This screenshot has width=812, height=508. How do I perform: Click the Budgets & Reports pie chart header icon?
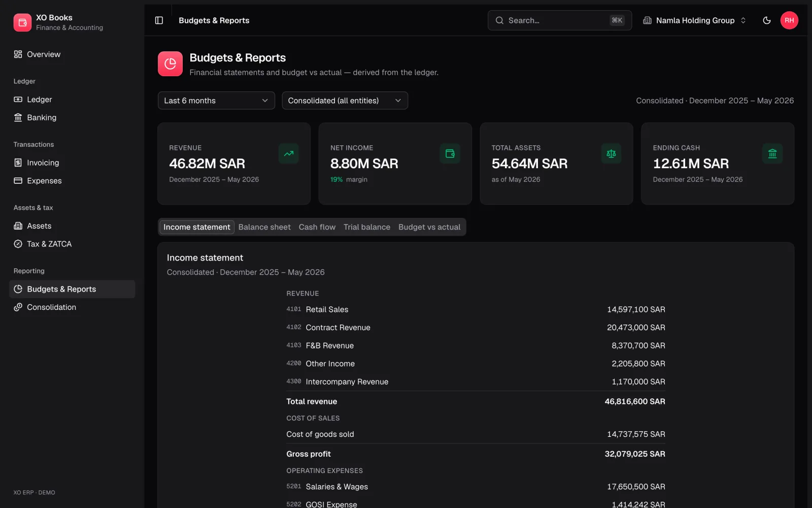pos(170,64)
